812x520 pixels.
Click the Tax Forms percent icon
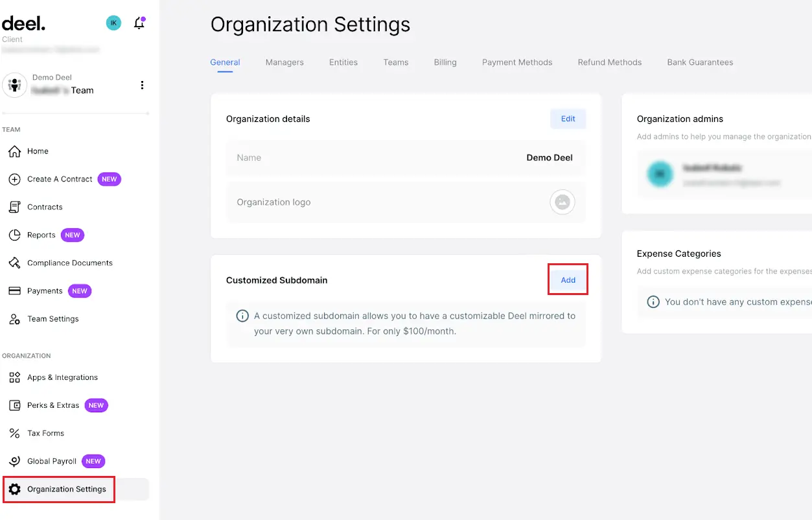click(x=14, y=433)
